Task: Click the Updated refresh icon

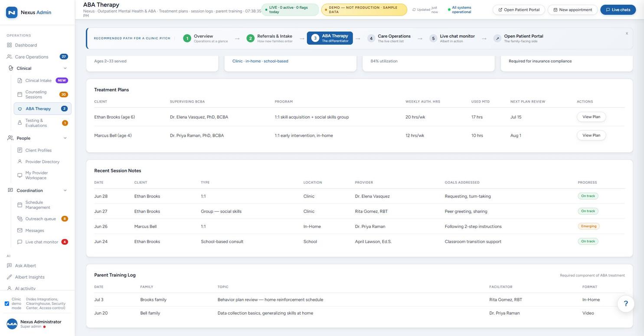Action: (x=414, y=10)
